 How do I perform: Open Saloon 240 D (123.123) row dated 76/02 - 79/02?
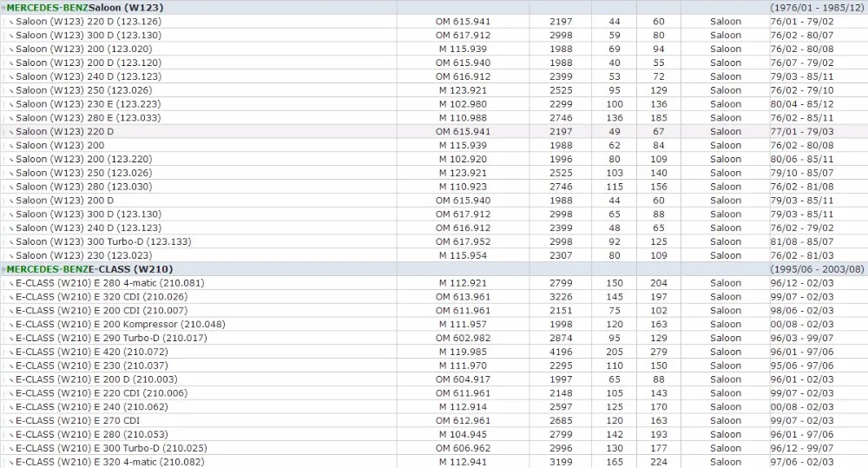point(434,227)
